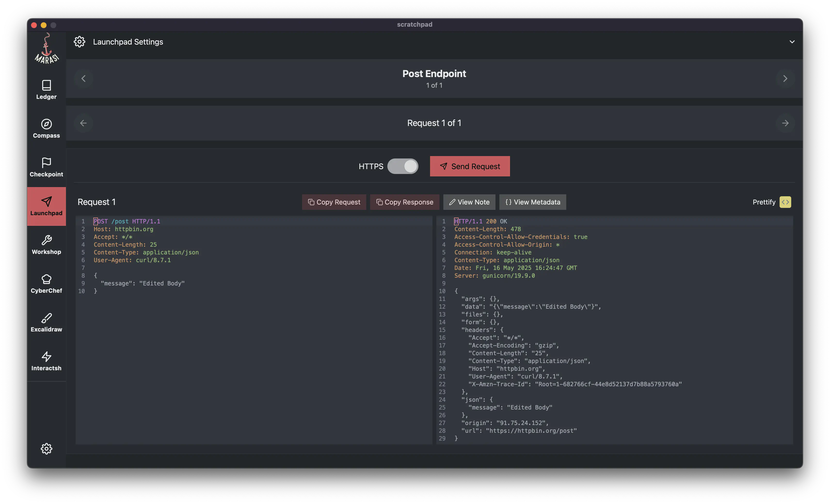
Task: Select the Launchpad sidebar tab
Action: click(46, 206)
